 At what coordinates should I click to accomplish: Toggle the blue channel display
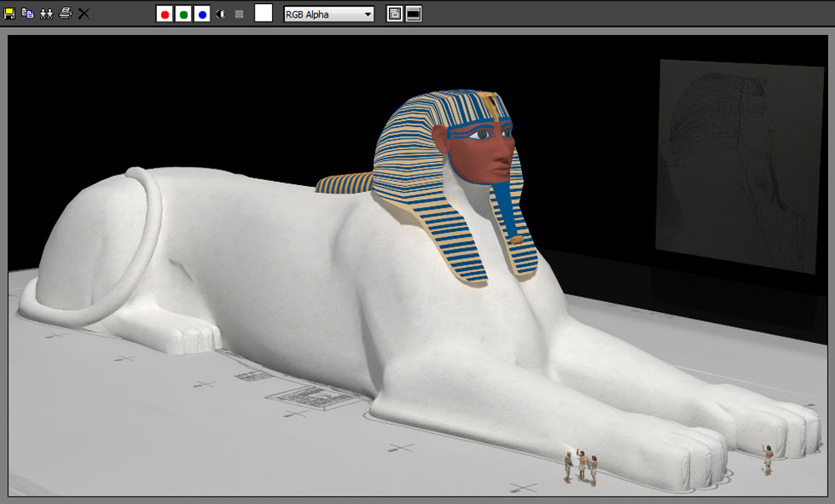pos(202,14)
